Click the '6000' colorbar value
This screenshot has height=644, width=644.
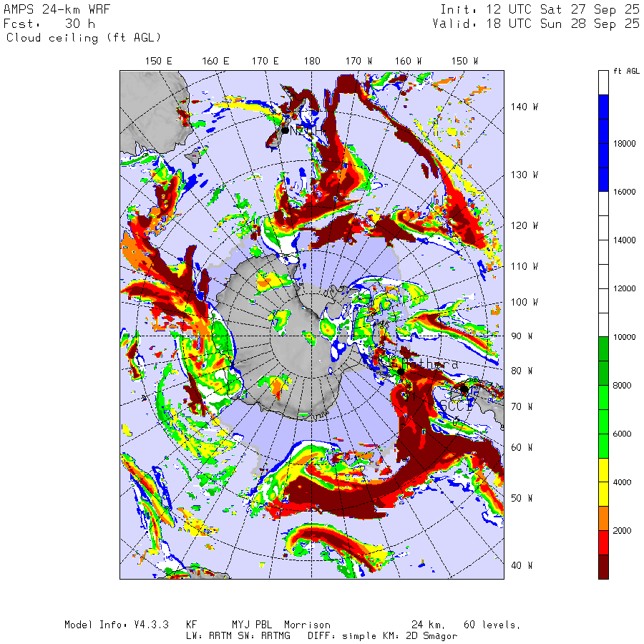tap(623, 434)
